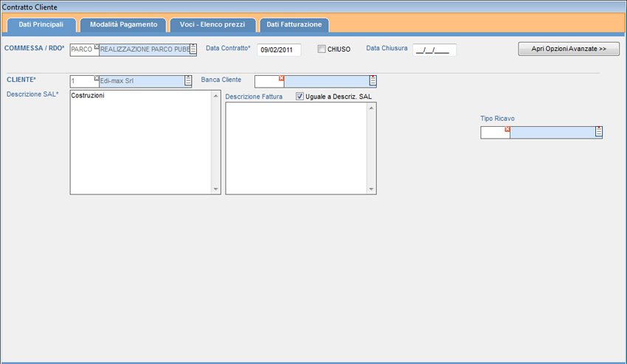Open the Voci - Elenco prezzi tab

213,24
